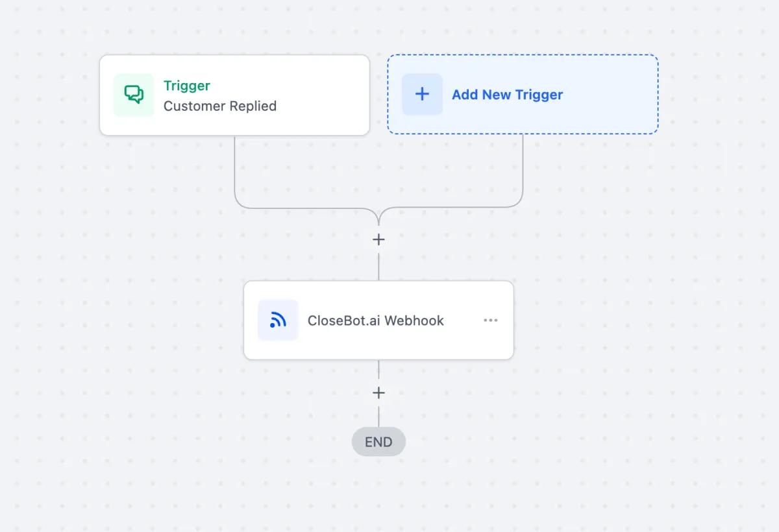The height and width of the screenshot is (532, 779).
Task: Open the three-dot menu on CloseBot.ai Webhook
Action: tap(491, 320)
